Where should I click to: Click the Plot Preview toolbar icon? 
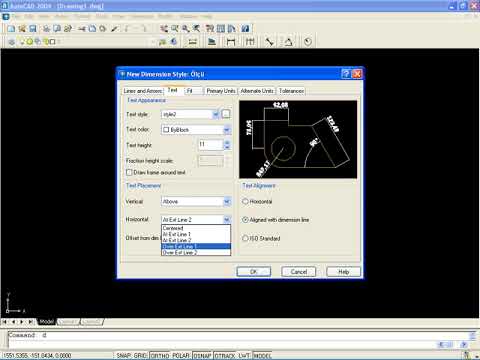(x=57, y=29)
